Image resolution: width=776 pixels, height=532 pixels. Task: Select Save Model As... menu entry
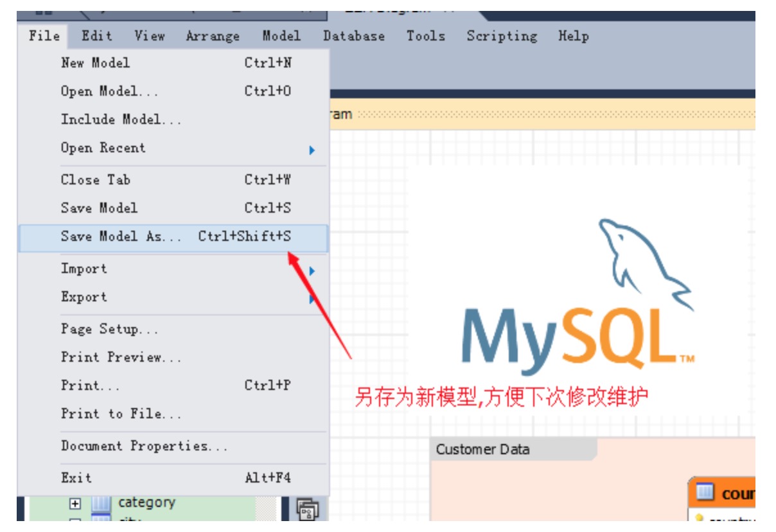(x=173, y=237)
